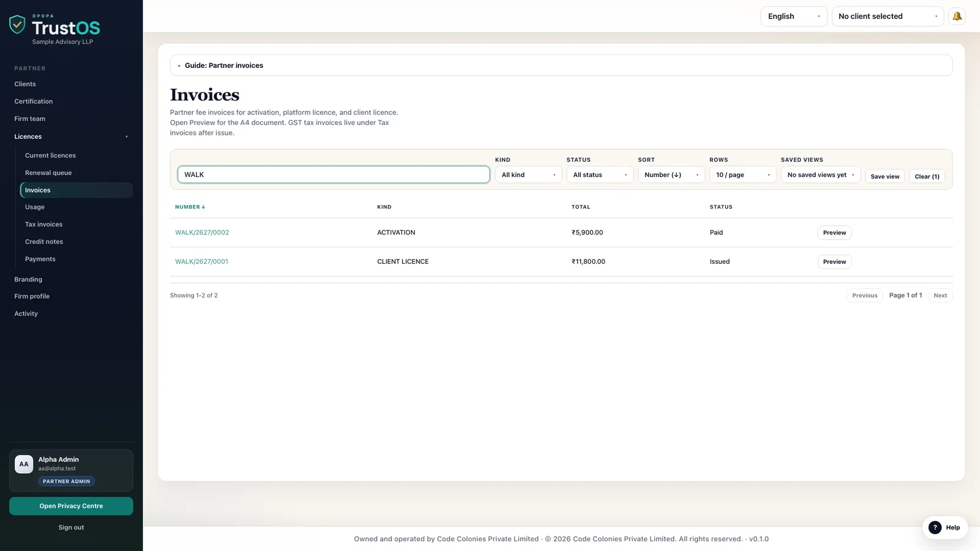980x551 pixels.
Task: Open Credit notes submenu item
Action: [44, 242]
